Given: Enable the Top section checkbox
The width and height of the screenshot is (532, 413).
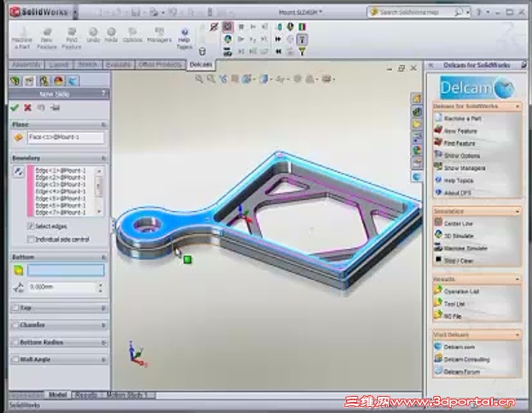Looking at the screenshot, I should 15,307.
